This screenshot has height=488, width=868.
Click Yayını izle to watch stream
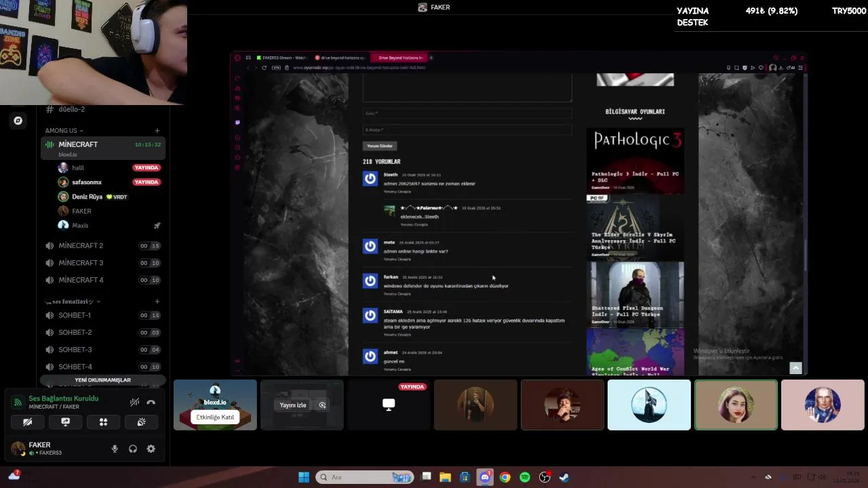(x=293, y=405)
